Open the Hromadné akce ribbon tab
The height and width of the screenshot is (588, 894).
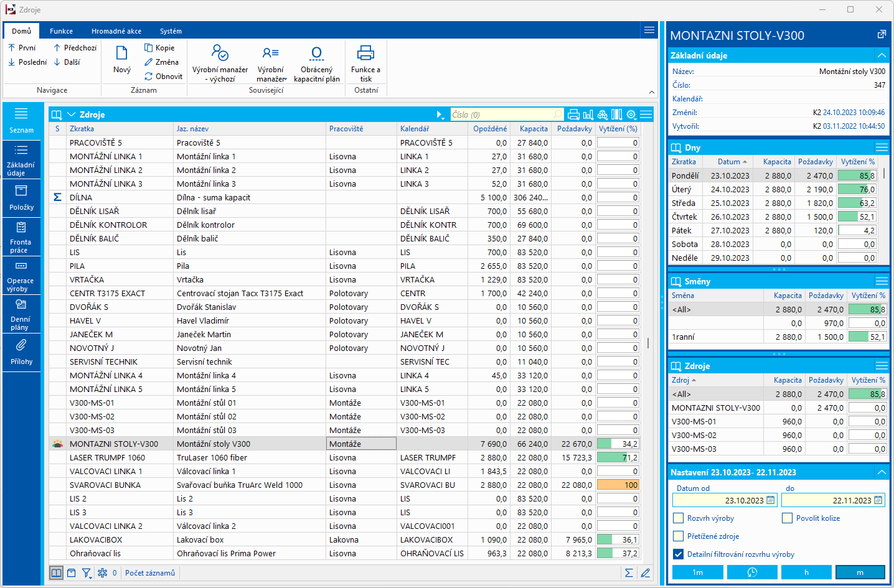[116, 31]
